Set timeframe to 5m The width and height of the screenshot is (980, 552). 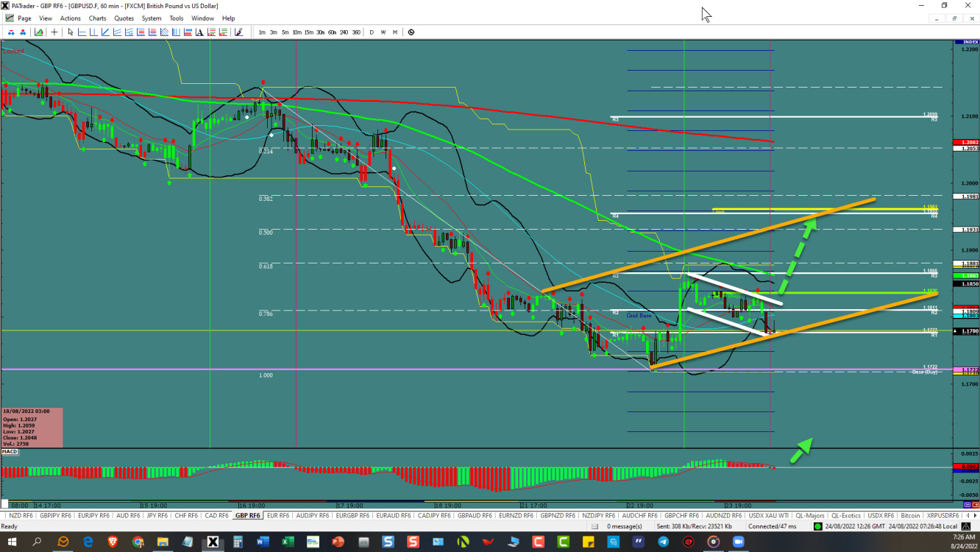(x=285, y=32)
